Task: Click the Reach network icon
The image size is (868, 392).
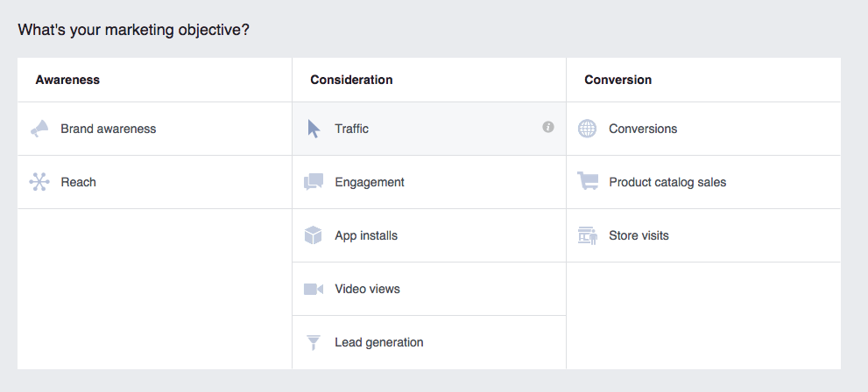Action: pyautogui.click(x=39, y=182)
